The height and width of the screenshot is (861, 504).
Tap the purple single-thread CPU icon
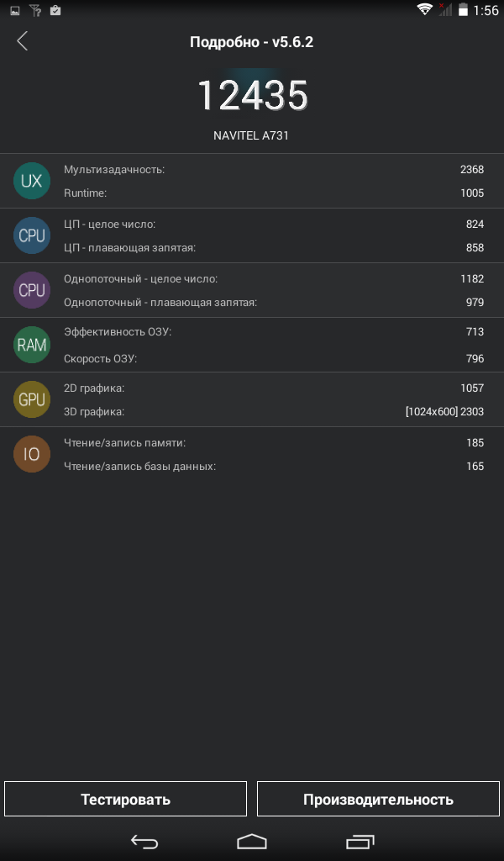(x=32, y=290)
